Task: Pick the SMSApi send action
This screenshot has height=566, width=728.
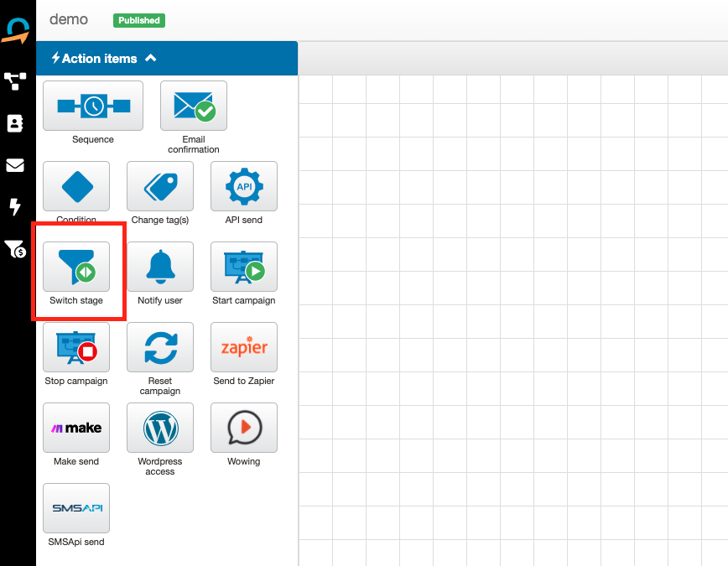Action: pos(76,508)
